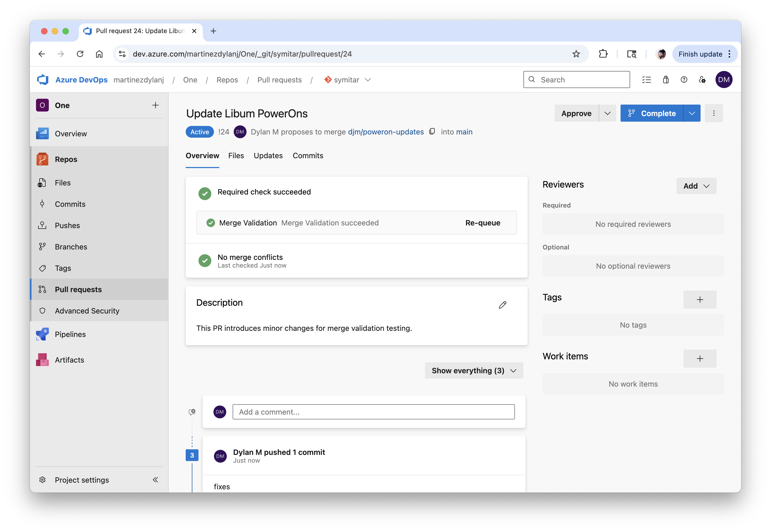Viewport: 771px width, 532px height.
Task: Open the Overview hub icon in sidebar
Action: [42, 134]
